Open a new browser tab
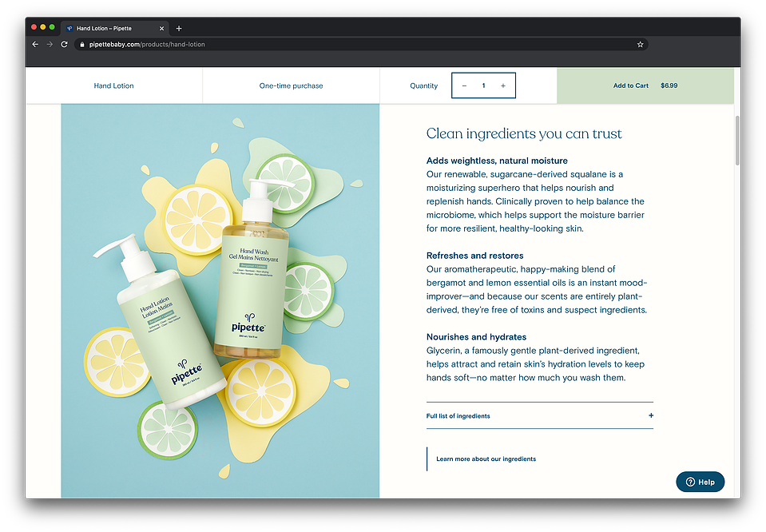766x532 pixels. point(179,28)
